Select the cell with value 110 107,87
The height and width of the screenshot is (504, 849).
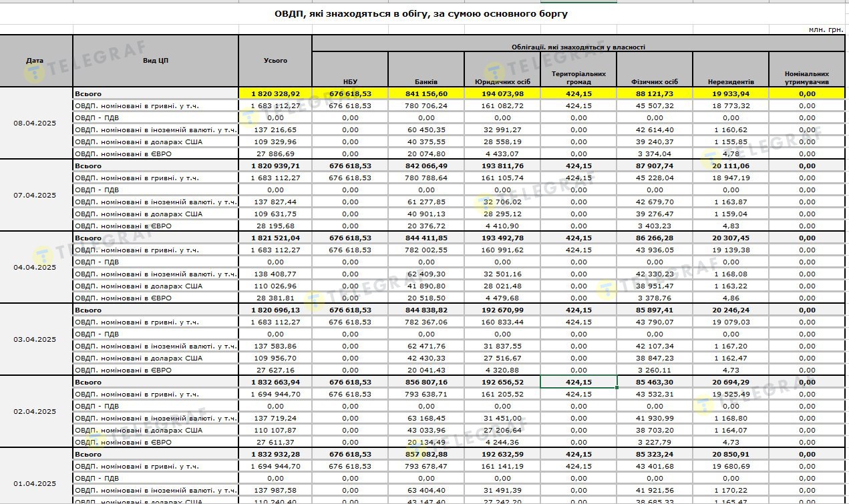pos(275,430)
